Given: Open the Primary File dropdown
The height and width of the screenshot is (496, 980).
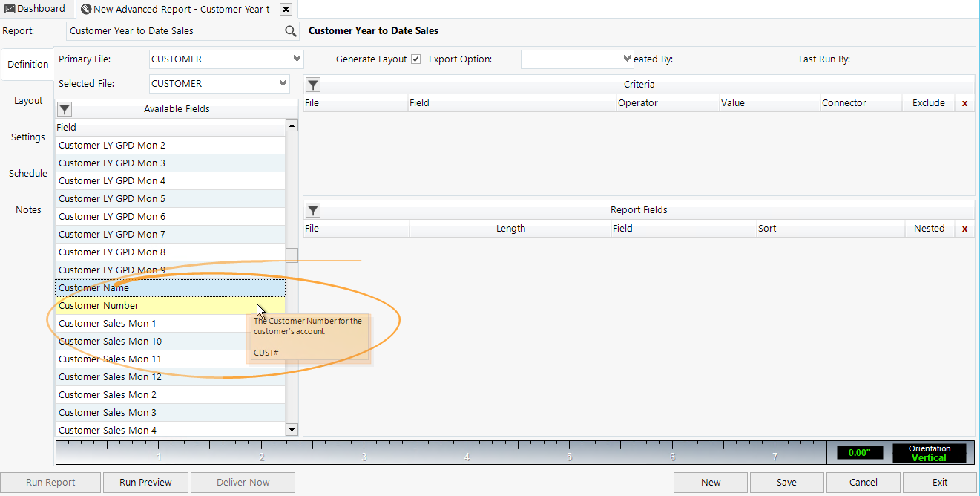Looking at the screenshot, I should 297,59.
